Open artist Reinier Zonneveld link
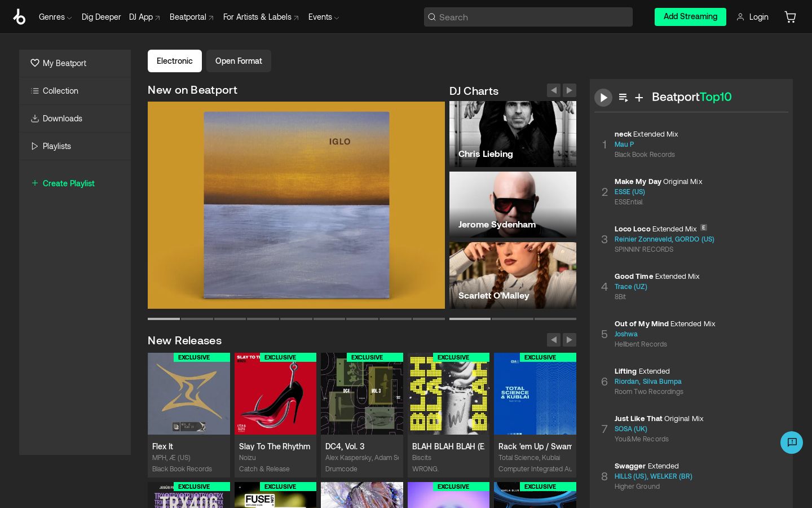This screenshot has height=508, width=812. coord(643,239)
